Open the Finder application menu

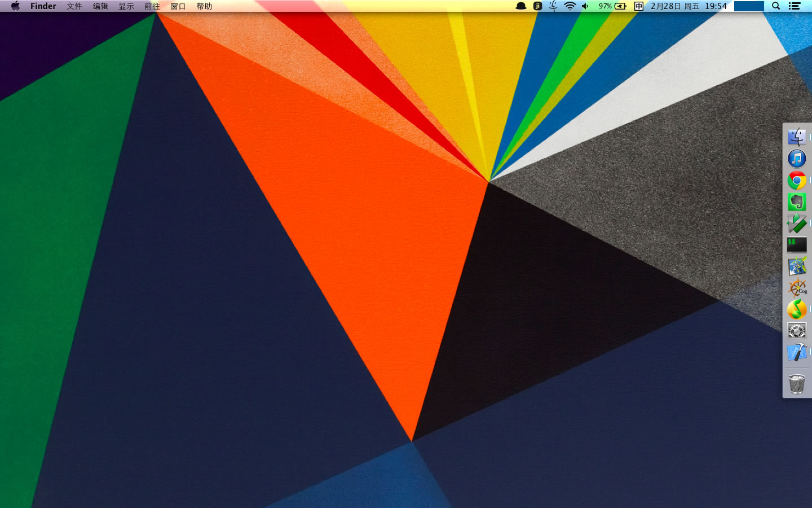[43, 6]
